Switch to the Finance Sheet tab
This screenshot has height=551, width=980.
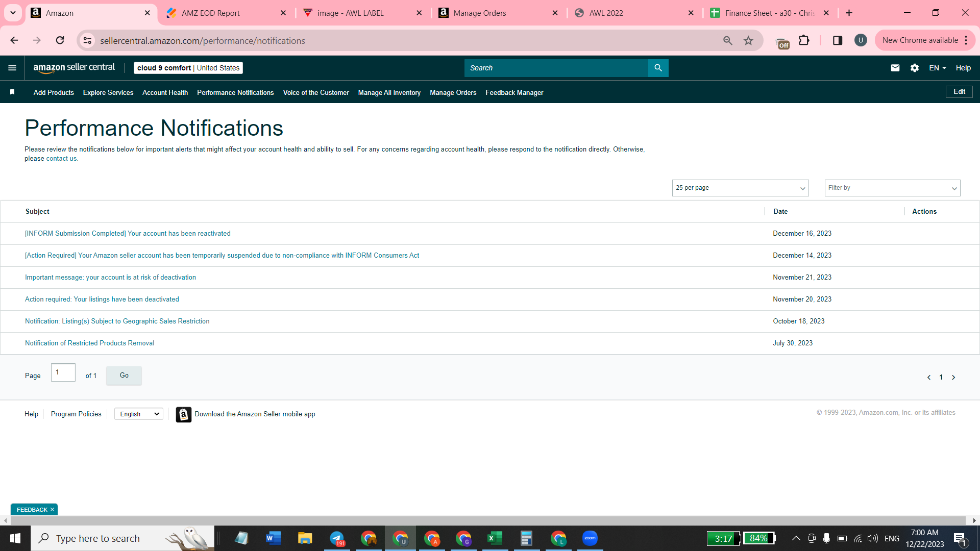click(769, 13)
